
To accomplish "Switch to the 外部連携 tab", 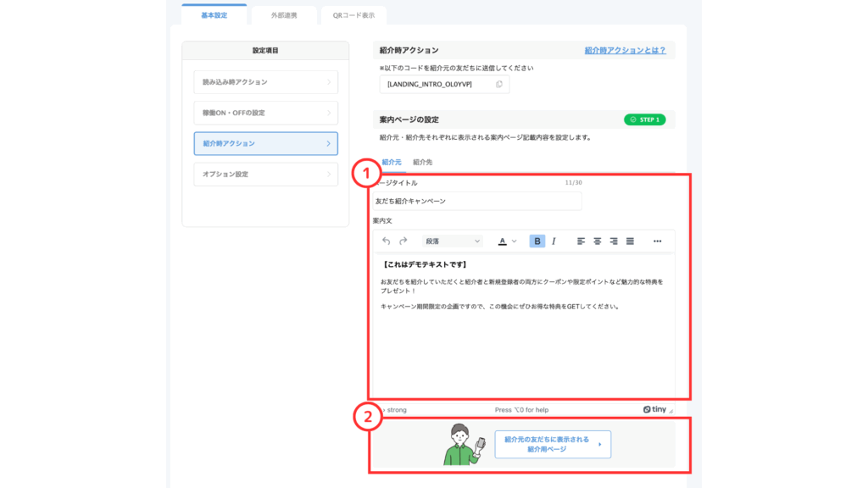I will click(283, 14).
